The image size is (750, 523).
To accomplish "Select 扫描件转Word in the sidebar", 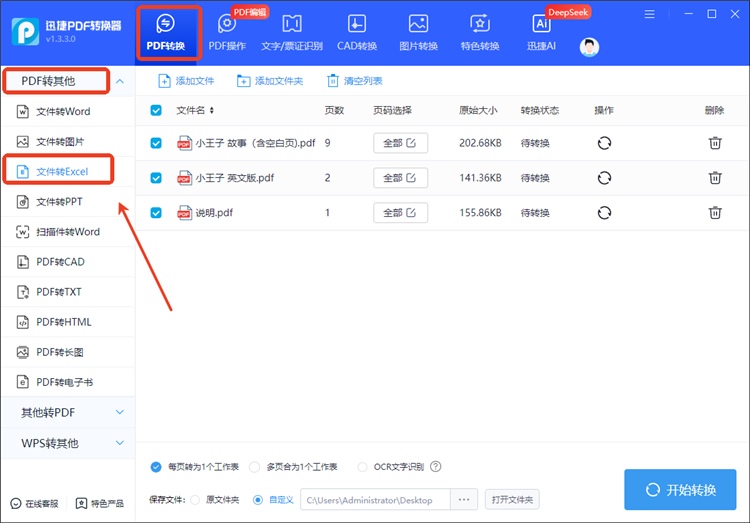I will (67, 232).
